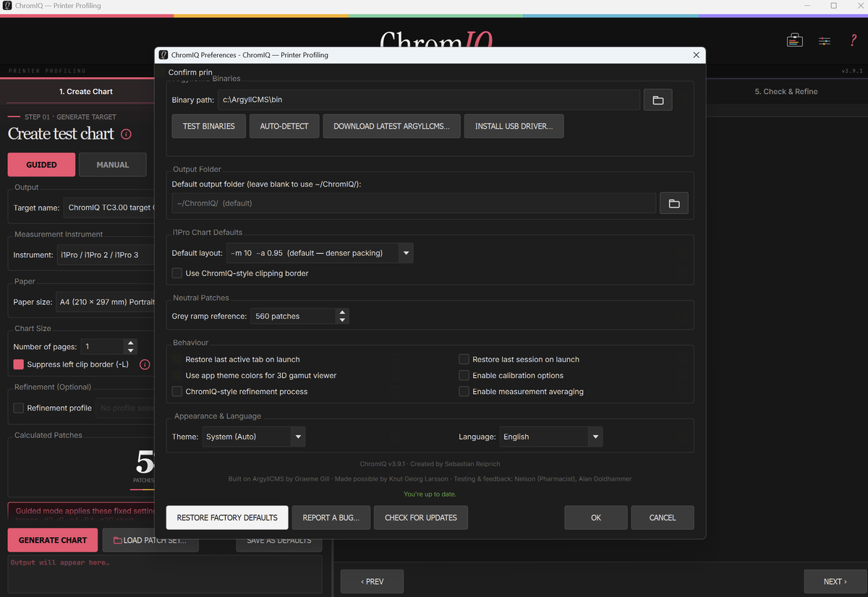Click AUTO-DETECT button
Screen dimensions: 868x597
pyautogui.click(x=284, y=126)
